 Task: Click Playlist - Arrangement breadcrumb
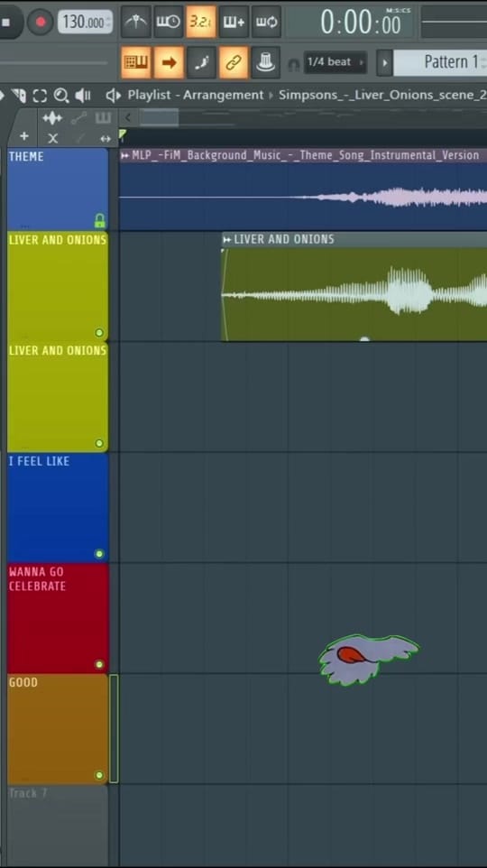coord(196,95)
